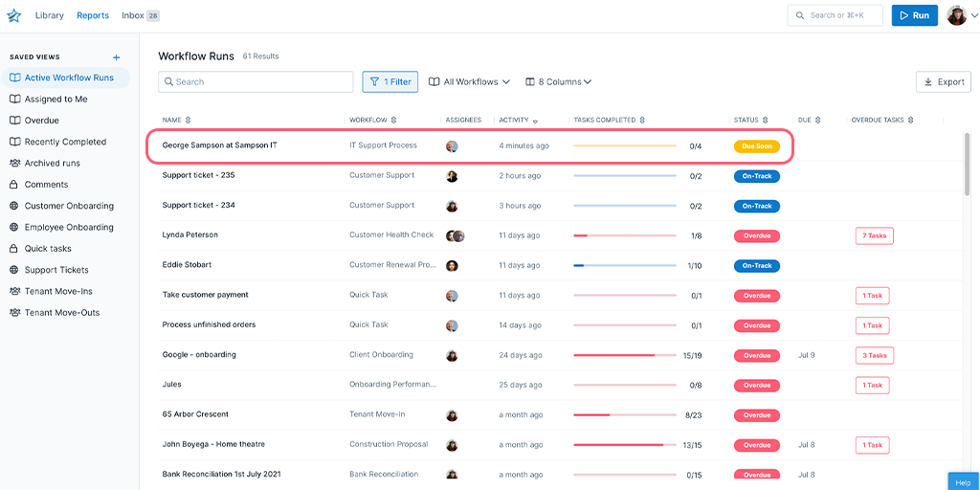Open user profile avatar menu
Screen dimensions: 980x490
(957, 15)
